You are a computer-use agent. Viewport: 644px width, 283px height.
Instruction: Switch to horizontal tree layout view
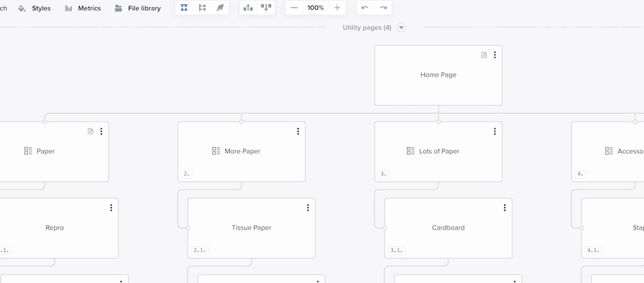[202, 8]
